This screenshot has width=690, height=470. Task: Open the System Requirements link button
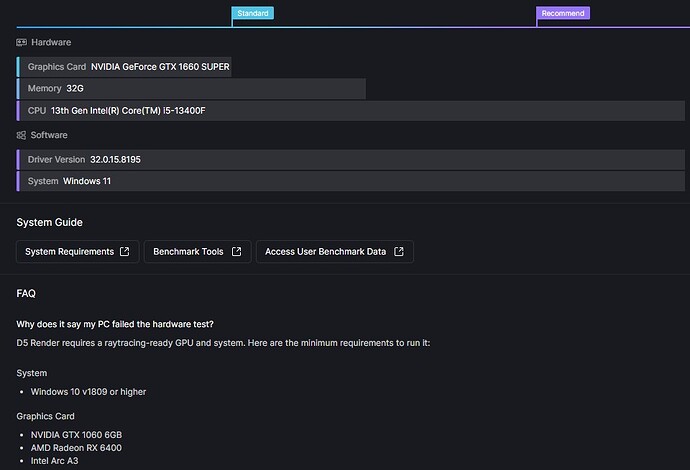point(77,252)
